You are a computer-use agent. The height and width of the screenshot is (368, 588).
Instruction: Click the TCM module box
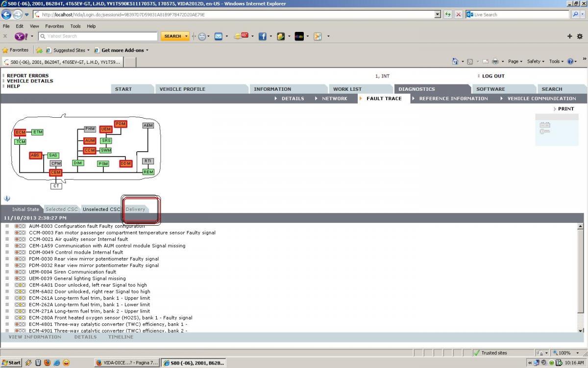20,142
